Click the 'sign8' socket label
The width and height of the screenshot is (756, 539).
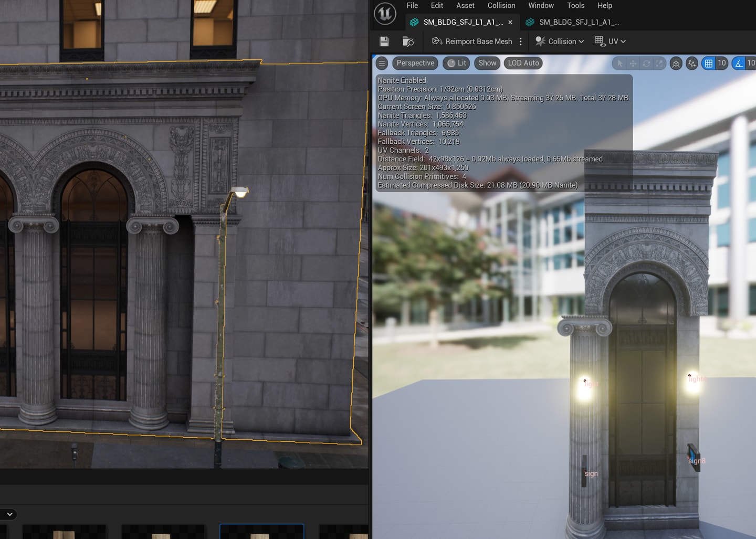tap(697, 461)
